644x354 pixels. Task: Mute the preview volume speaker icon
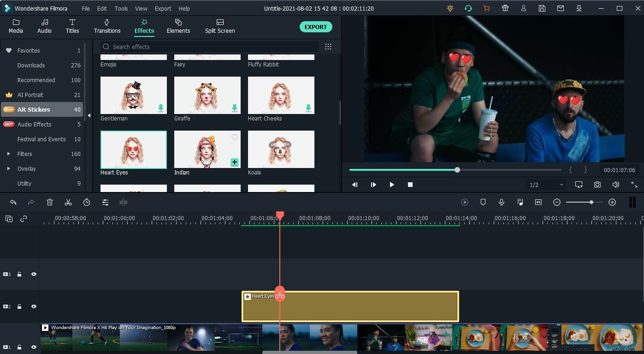coord(616,184)
